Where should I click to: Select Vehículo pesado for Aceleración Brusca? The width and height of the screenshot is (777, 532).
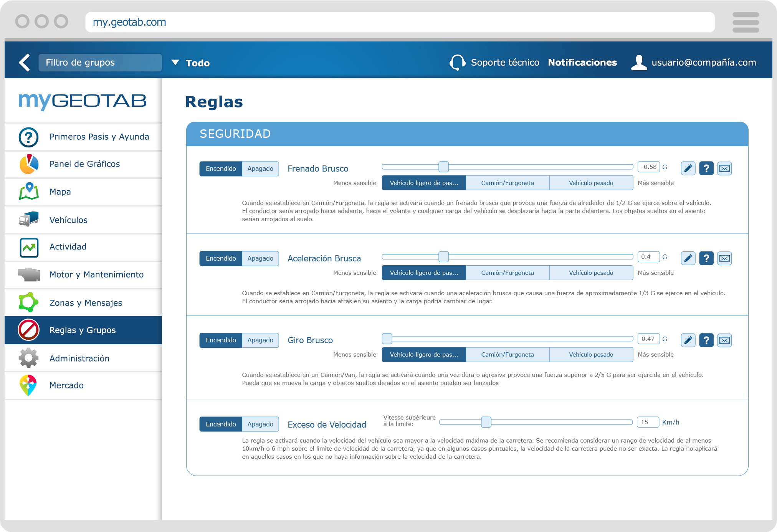pyautogui.click(x=591, y=273)
